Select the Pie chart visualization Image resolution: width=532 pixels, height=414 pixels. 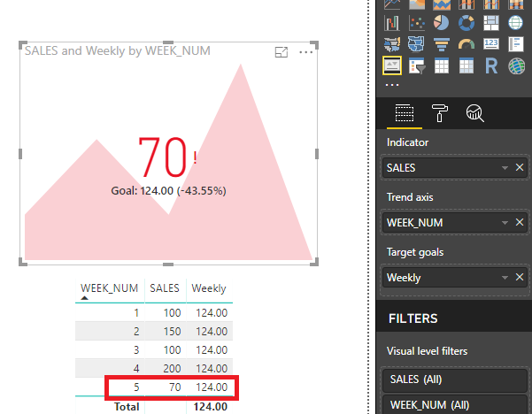(x=442, y=23)
